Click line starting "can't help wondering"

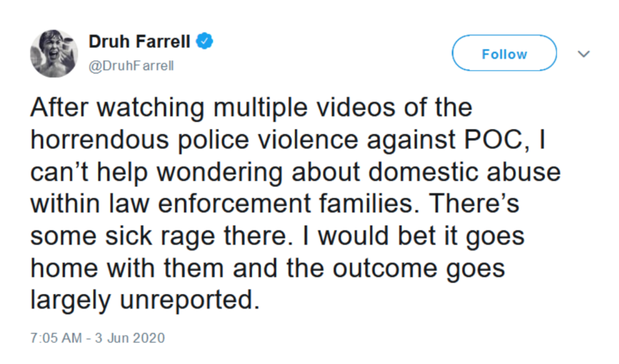295,172
